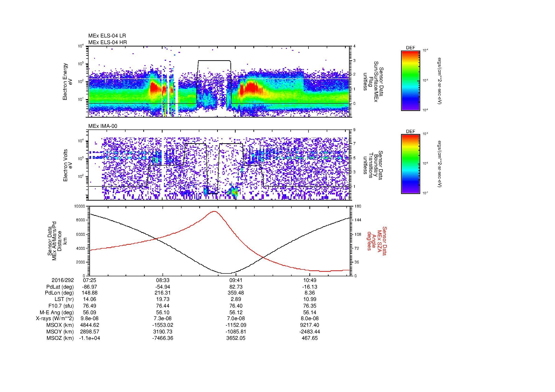
Task: Click the MSOY value '3190.73'
Action: (163, 332)
